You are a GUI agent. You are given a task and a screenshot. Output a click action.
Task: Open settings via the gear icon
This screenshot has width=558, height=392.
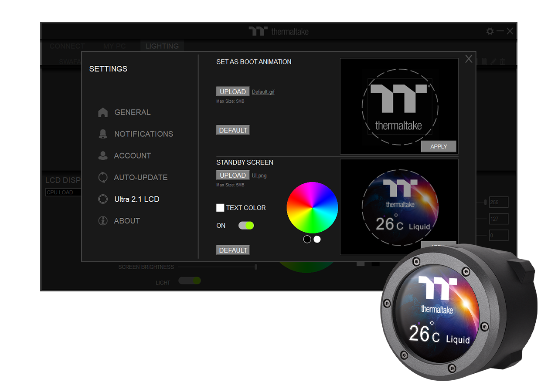coord(490,31)
